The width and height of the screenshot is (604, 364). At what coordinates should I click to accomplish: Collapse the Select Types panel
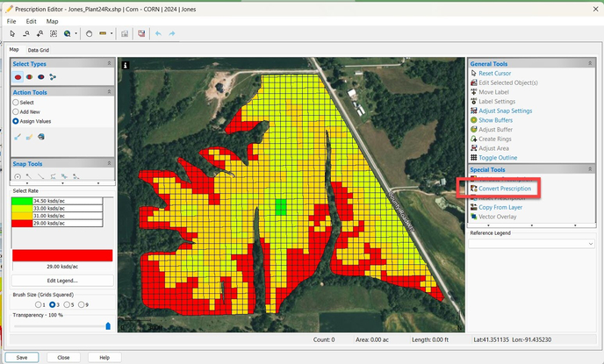pyautogui.click(x=109, y=63)
